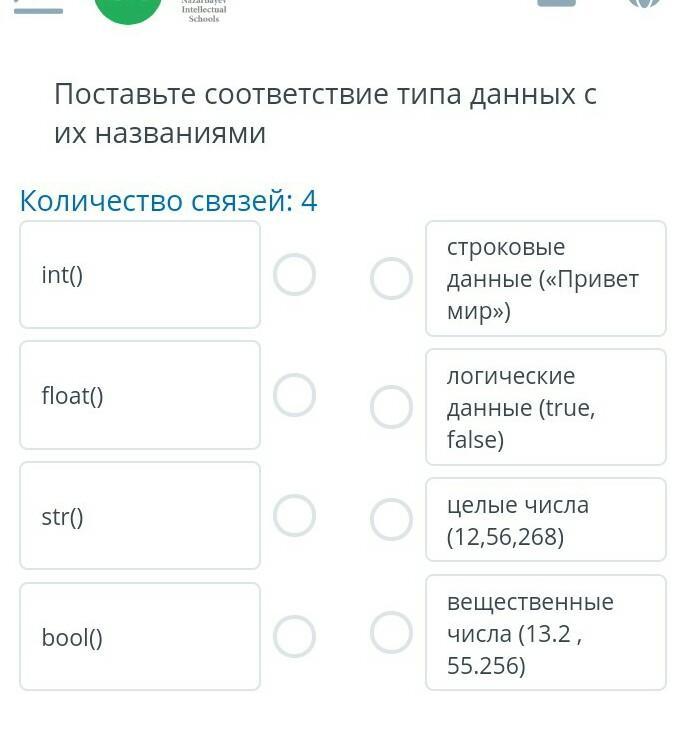This screenshot has width=678, height=749.
Task: Open the hamburger menu at top left
Action: click(38, 8)
